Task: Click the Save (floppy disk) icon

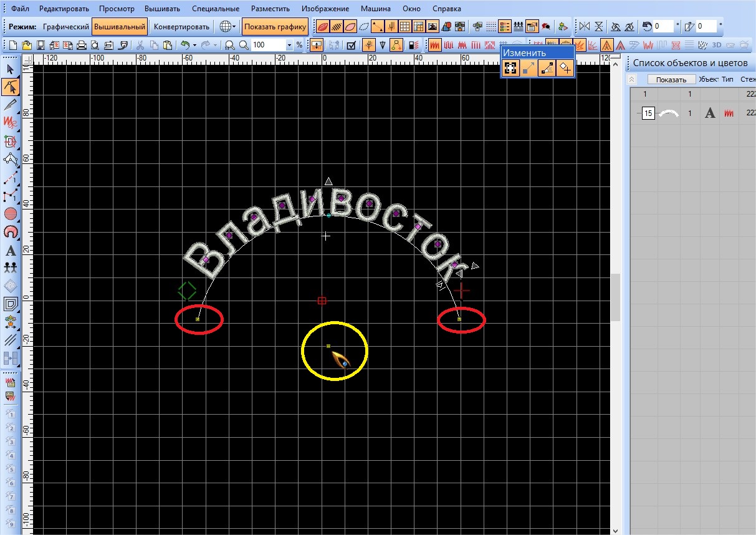Action: click(x=41, y=46)
